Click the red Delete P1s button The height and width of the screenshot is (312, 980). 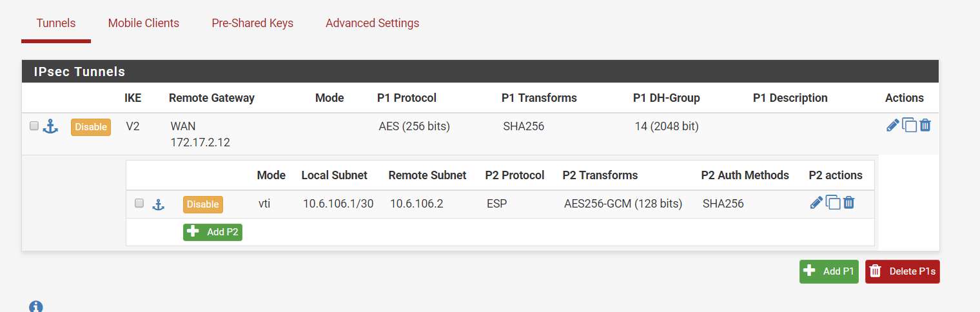click(902, 271)
